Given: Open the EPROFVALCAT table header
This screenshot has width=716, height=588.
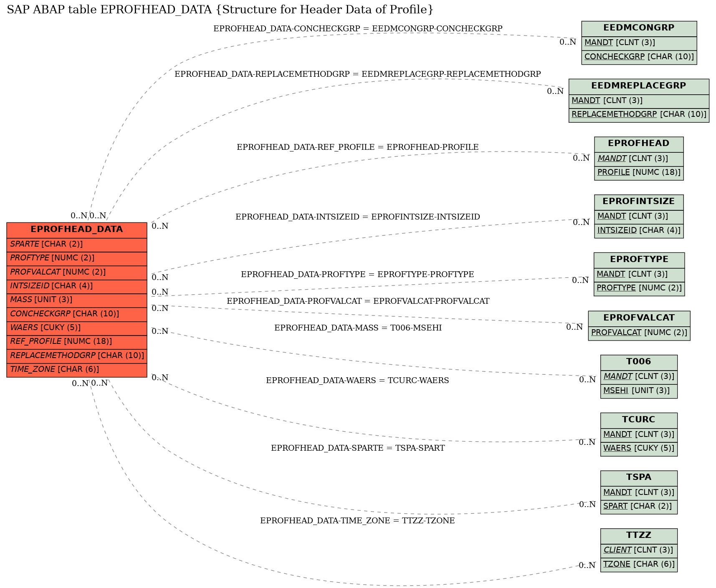Looking at the screenshot, I should [639, 318].
